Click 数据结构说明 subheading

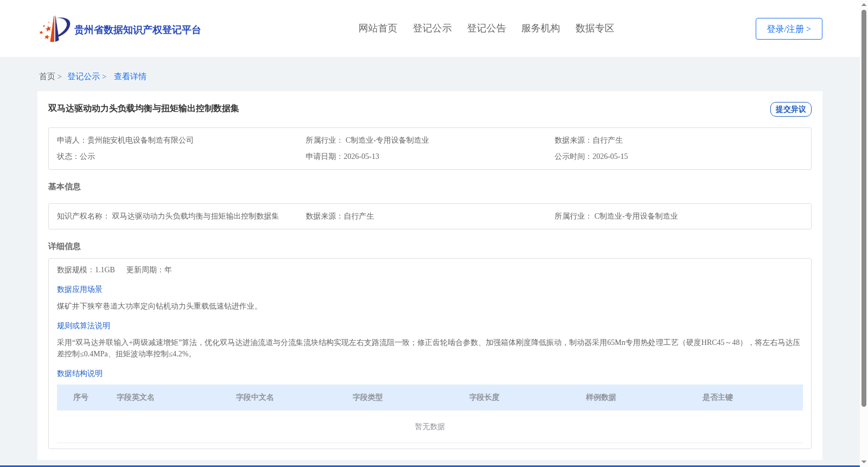pyautogui.click(x=80, y=374)
